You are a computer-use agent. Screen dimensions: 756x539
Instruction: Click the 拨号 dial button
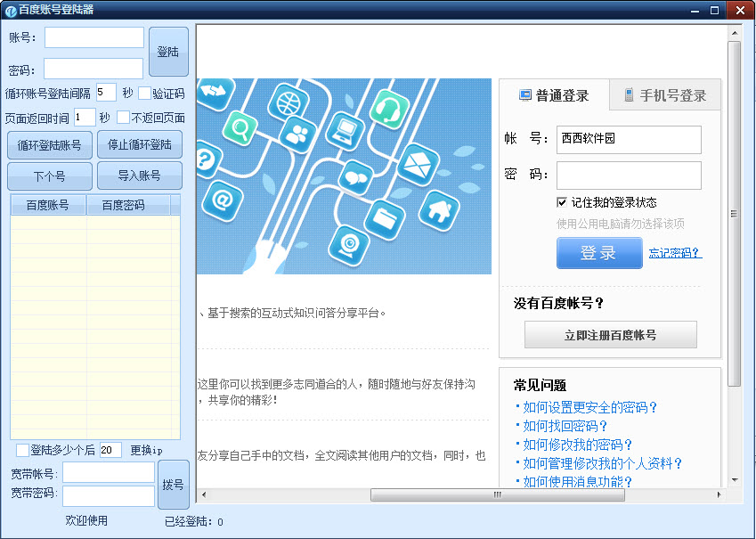pyautogui.click(x=173, y=485)
